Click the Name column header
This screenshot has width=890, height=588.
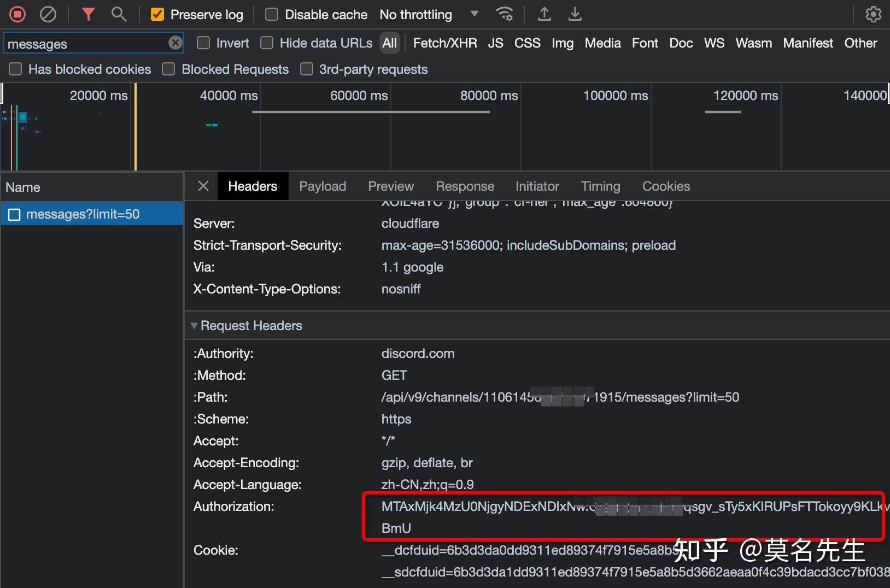(x=92, y=187)
